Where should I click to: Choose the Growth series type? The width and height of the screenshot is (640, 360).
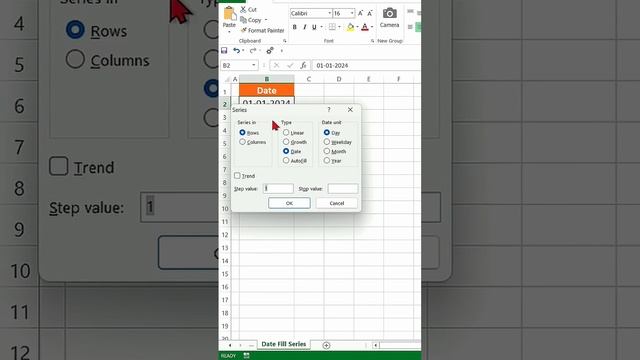(x=286, y=142)
